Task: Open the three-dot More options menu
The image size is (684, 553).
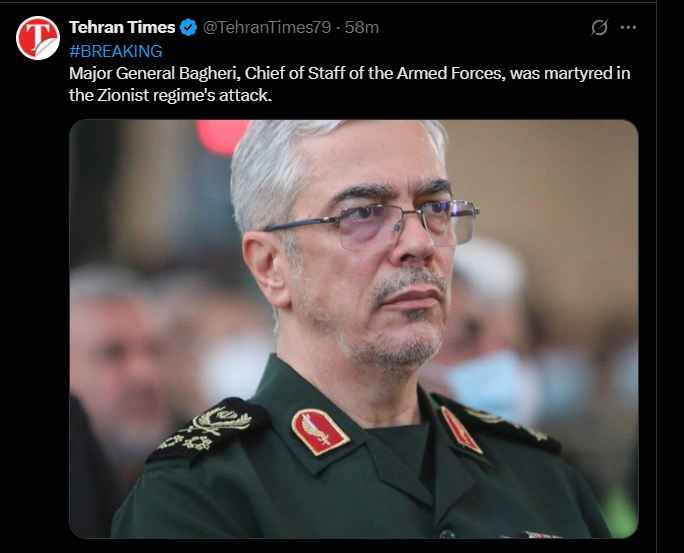Action: click(x=628, y=27)
